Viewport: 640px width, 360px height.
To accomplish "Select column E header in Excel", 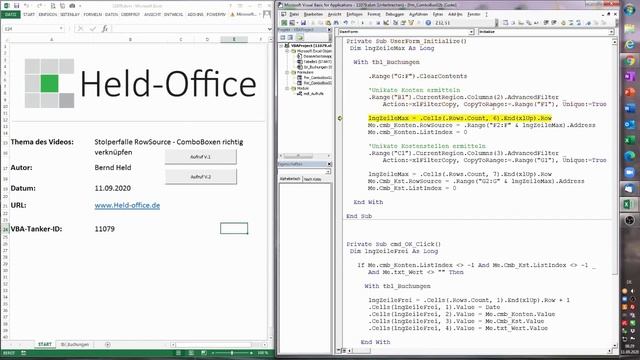I will (x=234, y=39).
